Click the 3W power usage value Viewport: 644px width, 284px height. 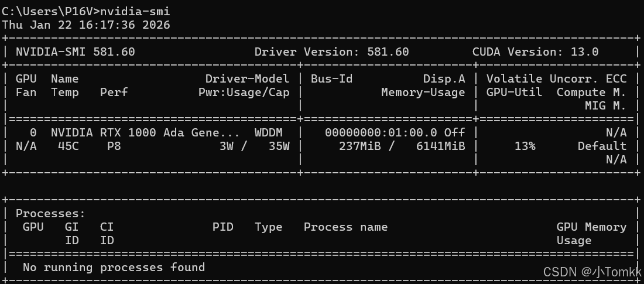[227, 146]
